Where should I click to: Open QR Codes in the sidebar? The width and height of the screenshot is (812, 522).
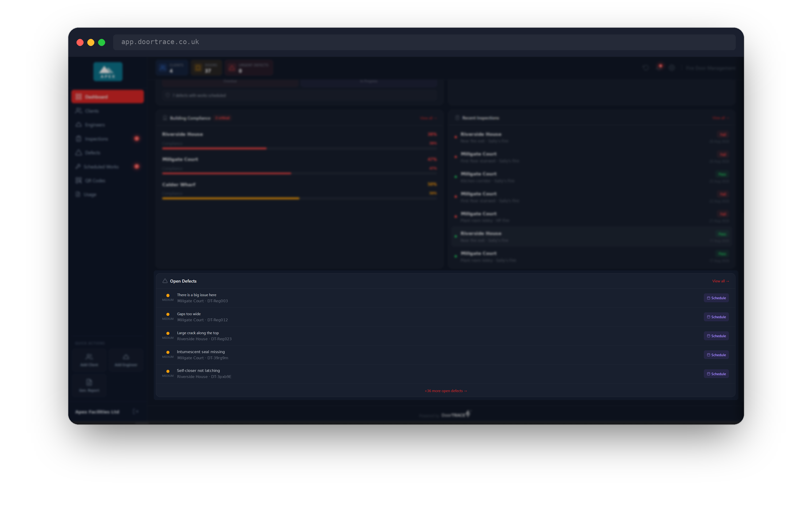[x=107, y=180]
